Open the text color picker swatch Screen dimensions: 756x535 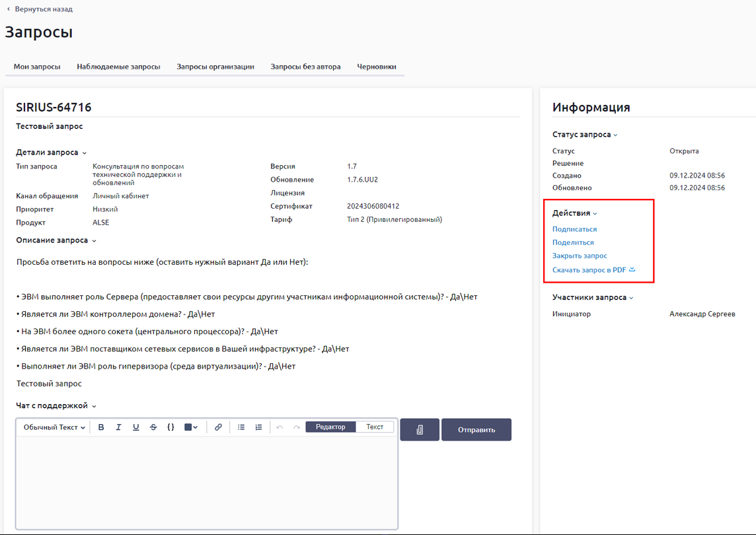click(191, 427)
